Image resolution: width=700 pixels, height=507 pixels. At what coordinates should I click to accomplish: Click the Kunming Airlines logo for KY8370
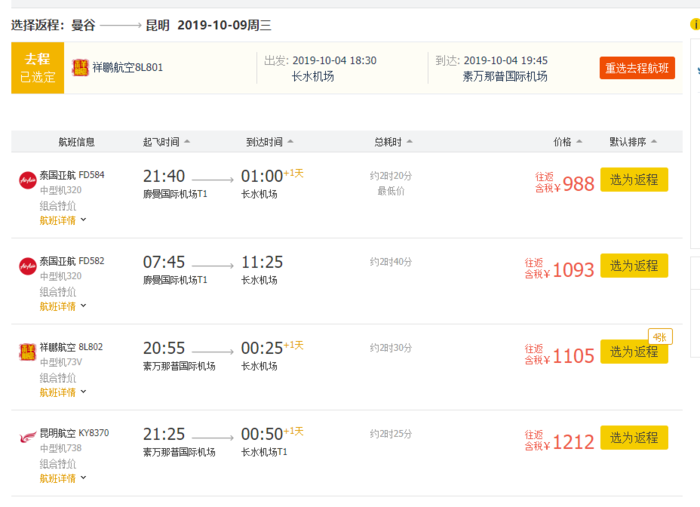[27, 438]
